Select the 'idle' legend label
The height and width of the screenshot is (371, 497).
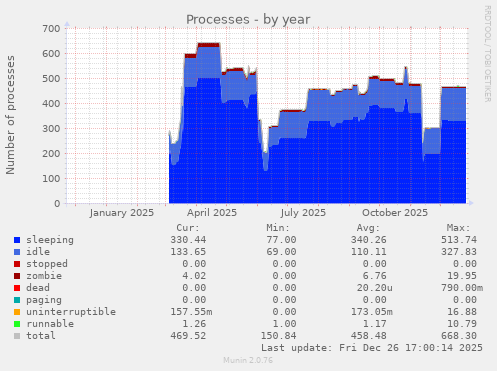click(38, 252)
